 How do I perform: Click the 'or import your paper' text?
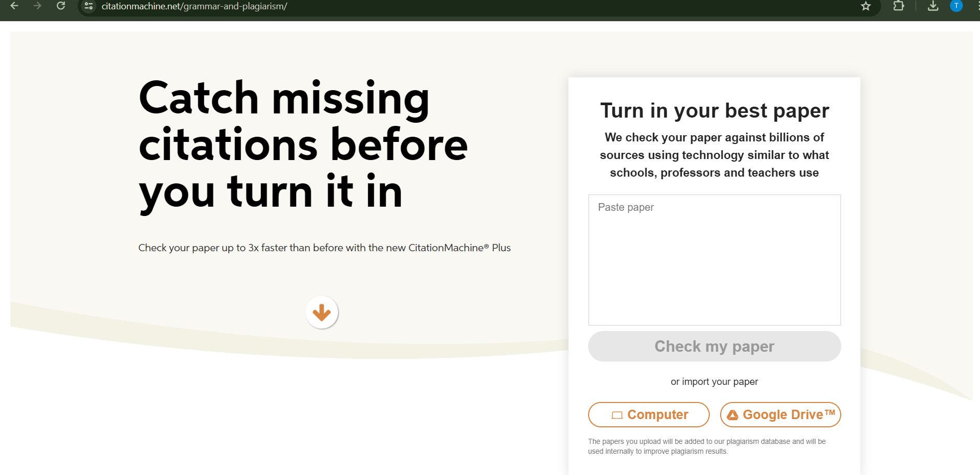pos(714,382)
